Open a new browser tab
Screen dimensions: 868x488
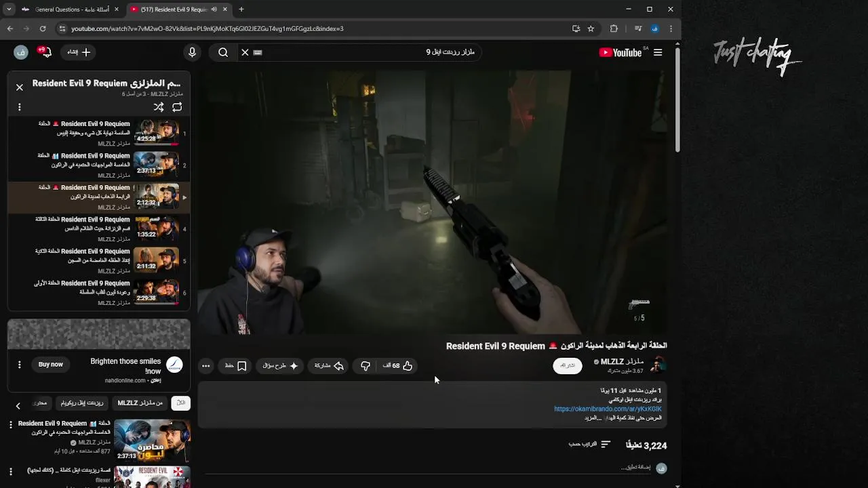click(x=241, y=9)
